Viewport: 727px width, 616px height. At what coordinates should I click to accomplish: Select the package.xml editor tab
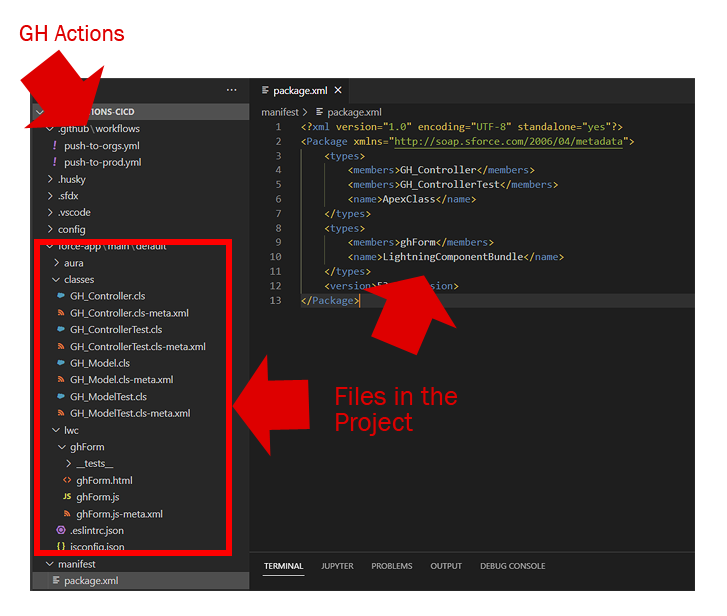pos(300,90)
